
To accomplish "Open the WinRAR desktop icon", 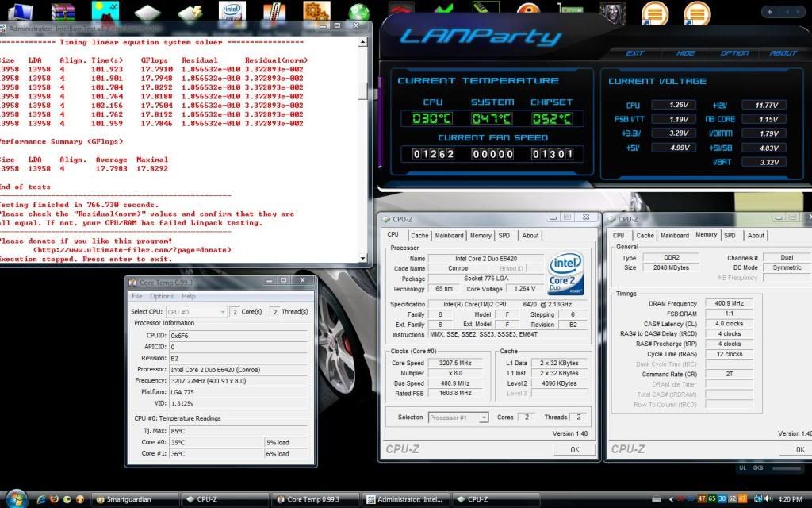I will pos(62,11).
